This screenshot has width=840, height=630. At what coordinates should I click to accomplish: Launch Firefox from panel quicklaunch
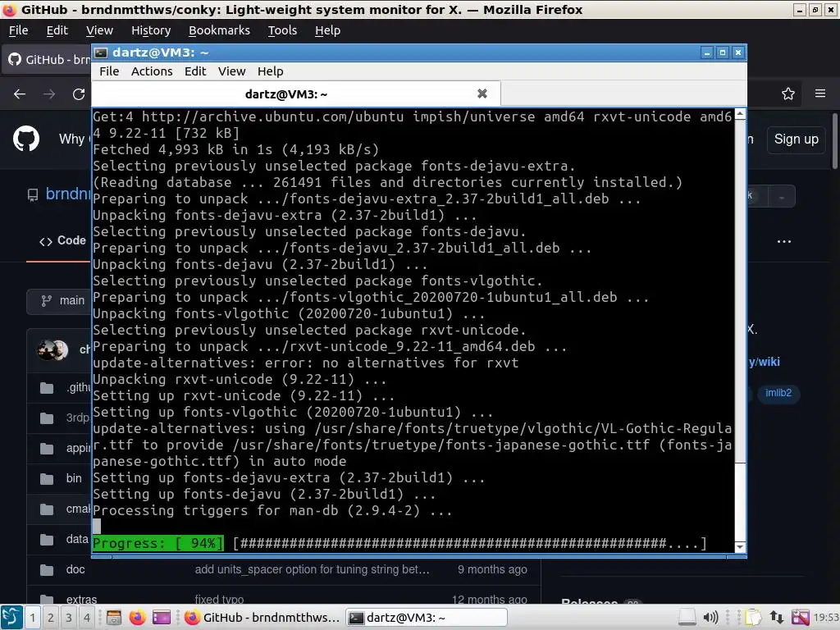pyautogui.click(x=137, y=618)
